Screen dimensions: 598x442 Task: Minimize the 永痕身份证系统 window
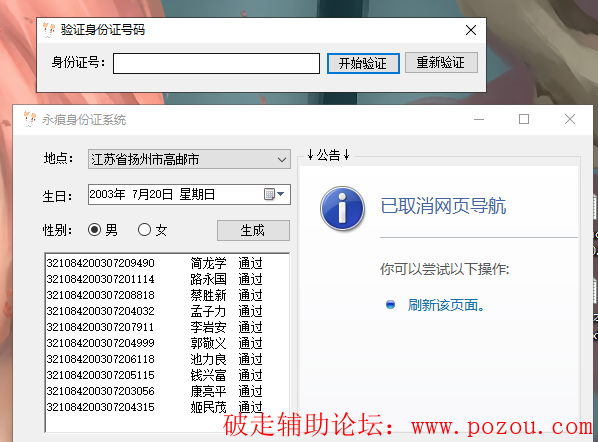(479, 119)
